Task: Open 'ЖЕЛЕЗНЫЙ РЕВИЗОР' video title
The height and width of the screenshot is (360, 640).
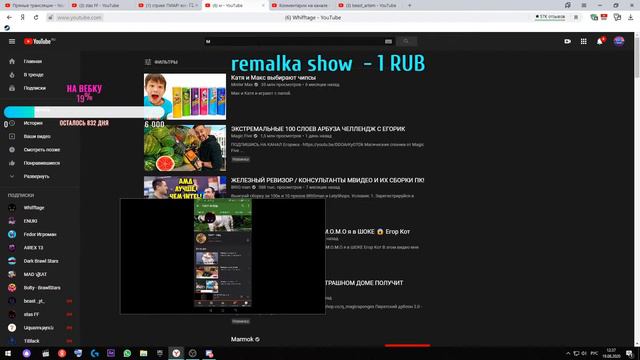Action: (327, 180)
